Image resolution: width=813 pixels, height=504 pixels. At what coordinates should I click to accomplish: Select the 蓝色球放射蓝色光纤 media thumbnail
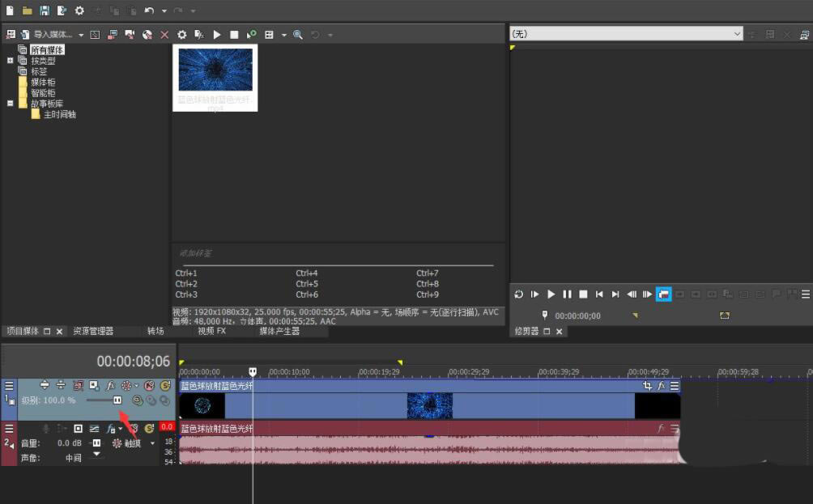click(214, 73)
